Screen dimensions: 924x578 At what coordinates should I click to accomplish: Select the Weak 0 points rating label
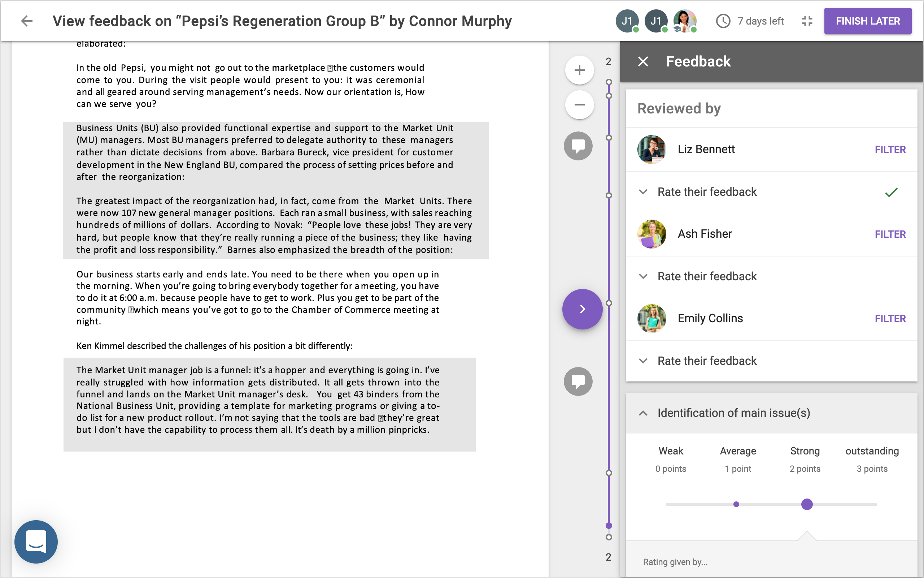[x=671, y=459]
